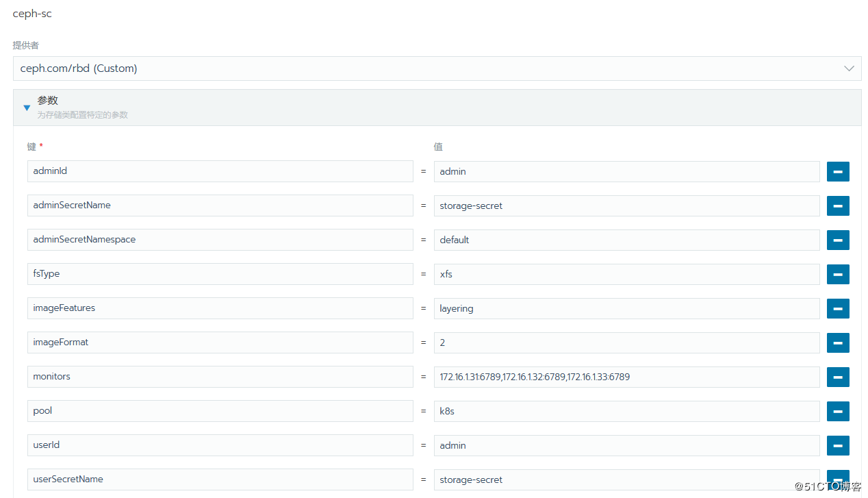Edit the storage-secret value for adminSecretName
The width and height of the screenshot is (868, 498).
(x=626, y=206)
